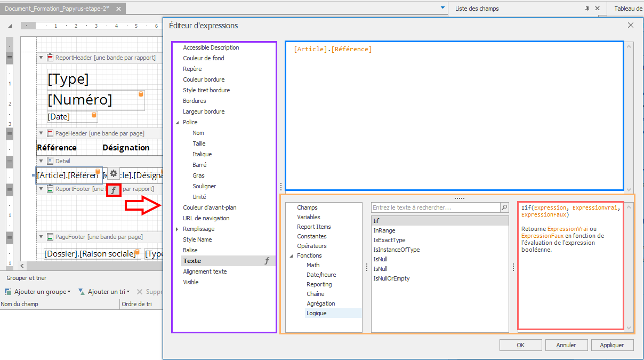Collapse the PageFooter band
644x360 pixels.
(x=41, y=237)
